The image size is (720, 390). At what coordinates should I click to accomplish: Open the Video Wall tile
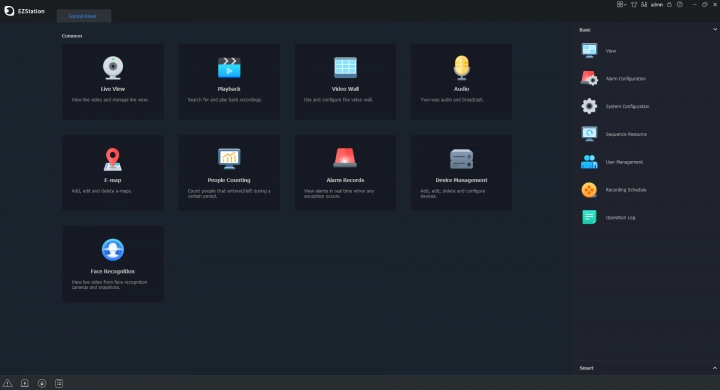pyautogui.click(x=345, y=81)
